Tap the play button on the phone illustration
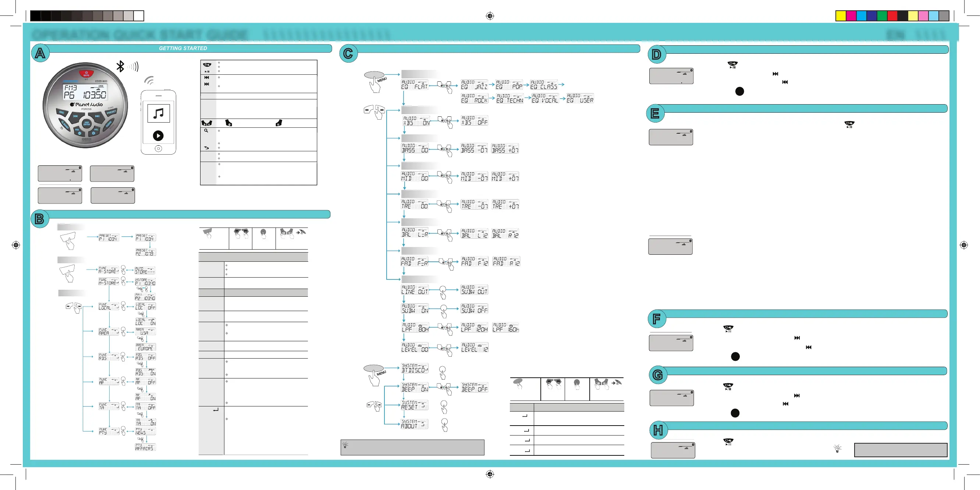This screenshot has height=490, width=980. pos(158,135)
